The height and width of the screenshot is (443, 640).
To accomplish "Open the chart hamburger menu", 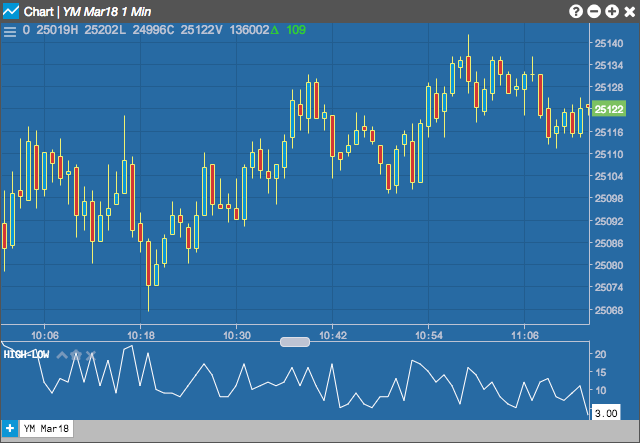I will [10, 31].
